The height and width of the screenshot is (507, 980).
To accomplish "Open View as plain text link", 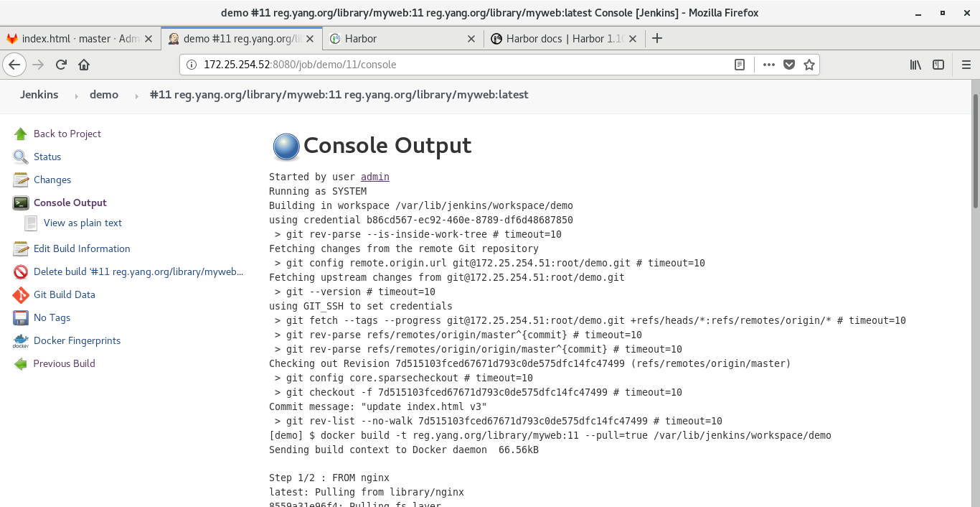I will point(83,223).
